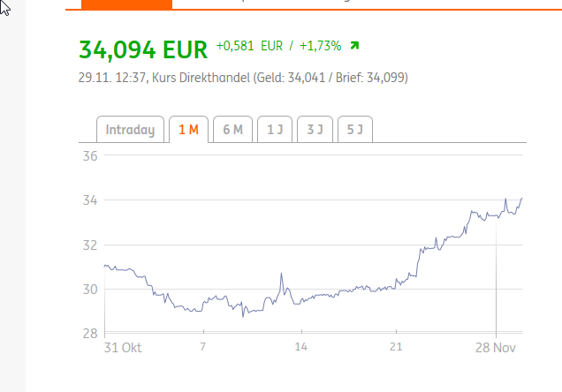Click the +0,581 EUR change value
562x392 pixels.
click(x=249, y=46)
